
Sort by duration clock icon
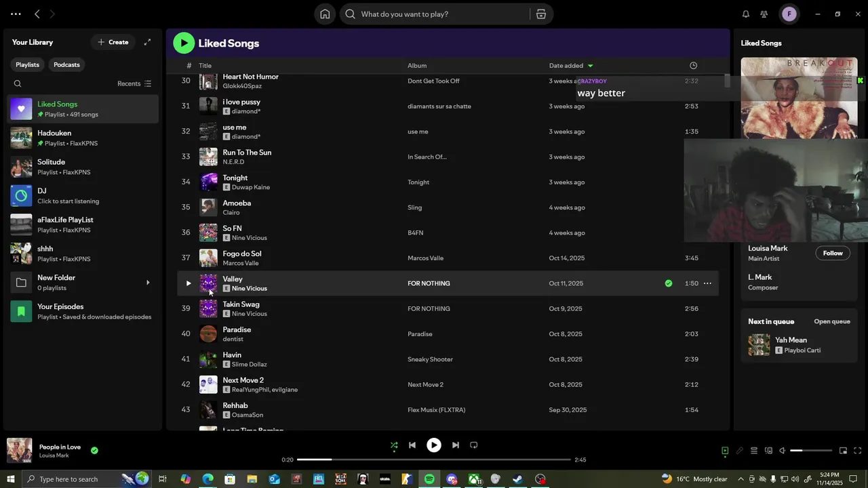pos(693,66)
